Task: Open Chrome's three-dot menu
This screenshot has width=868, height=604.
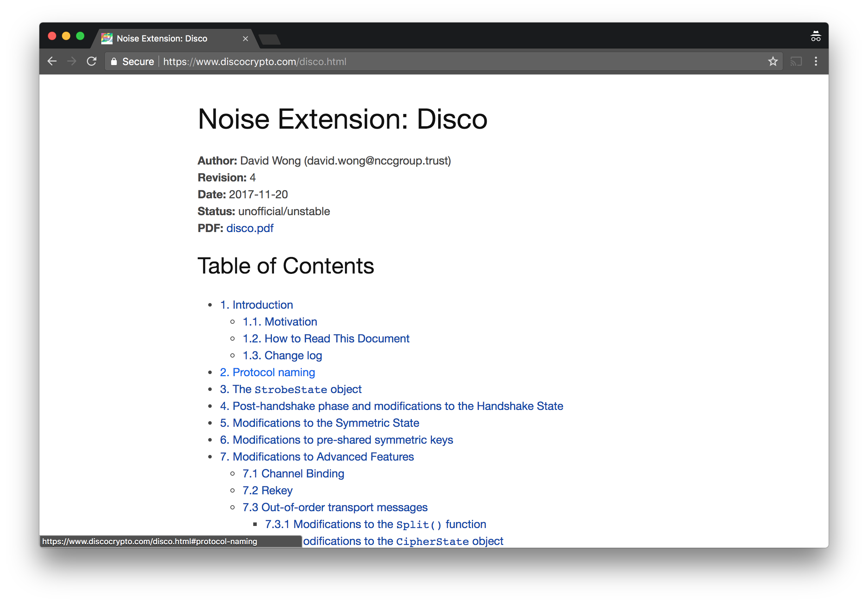Action: coord(816,61)
